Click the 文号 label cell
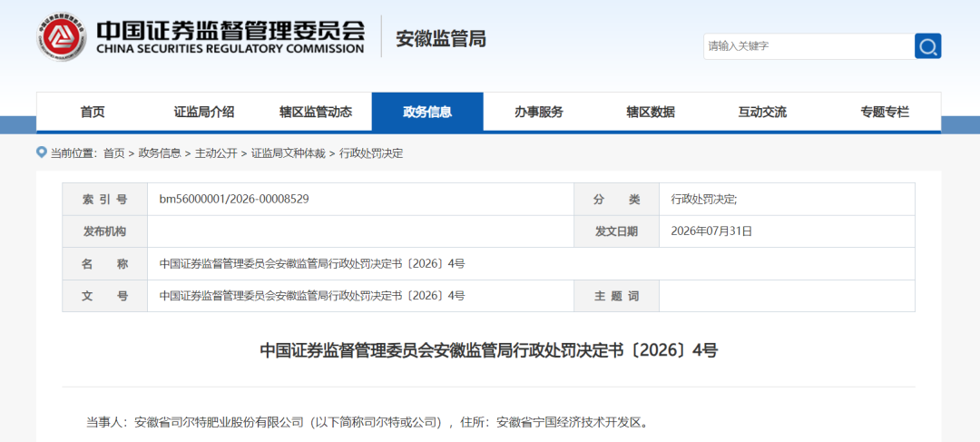The image size is (980, 442). point(105,296)
